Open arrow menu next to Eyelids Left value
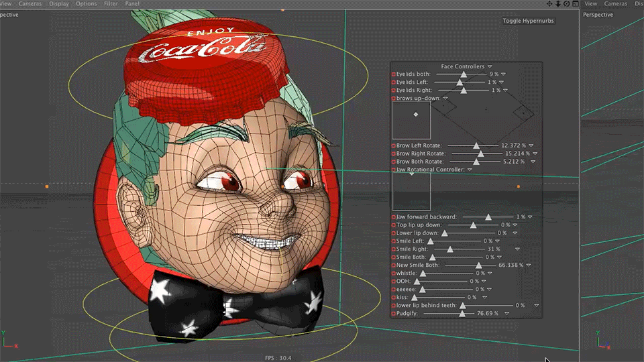 click(502, 82)
